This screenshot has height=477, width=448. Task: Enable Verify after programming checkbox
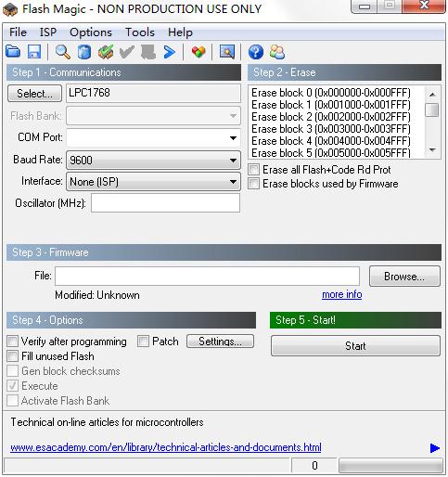tap(13, 342)
